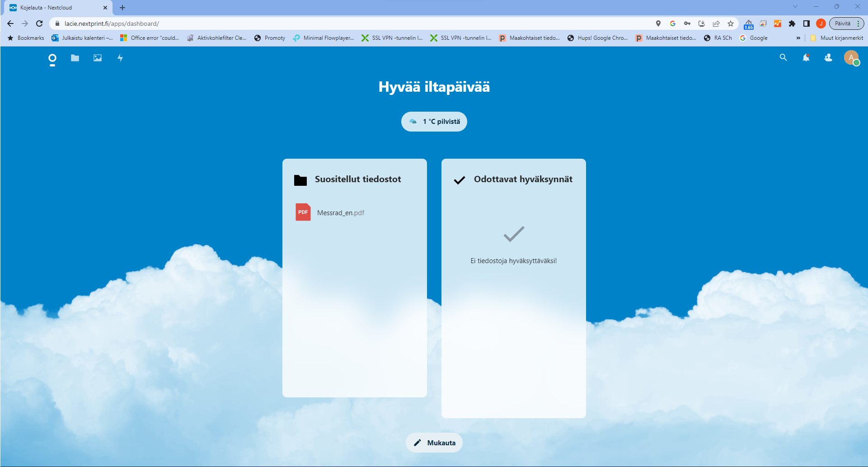Open the Hups! Google Chrome bookmark
The width and height of the screenshot is (868, 467).
pos(597,38)
